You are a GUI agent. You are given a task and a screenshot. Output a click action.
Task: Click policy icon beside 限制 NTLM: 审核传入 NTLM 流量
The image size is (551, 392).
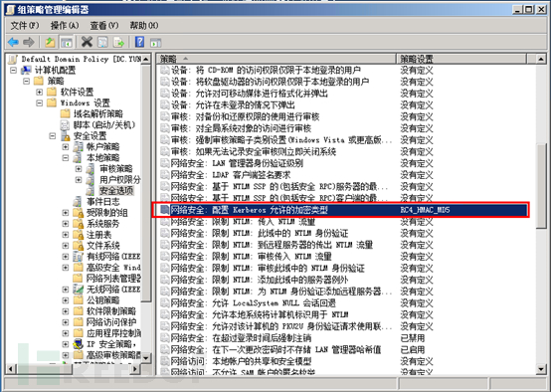(x=164, y=257)
